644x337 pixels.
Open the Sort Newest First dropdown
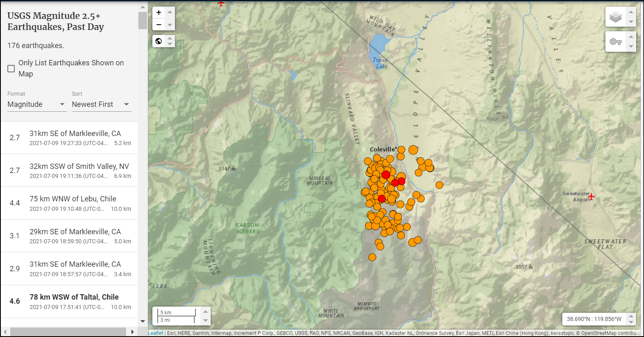pyautogui.click(x=101, y=104)
